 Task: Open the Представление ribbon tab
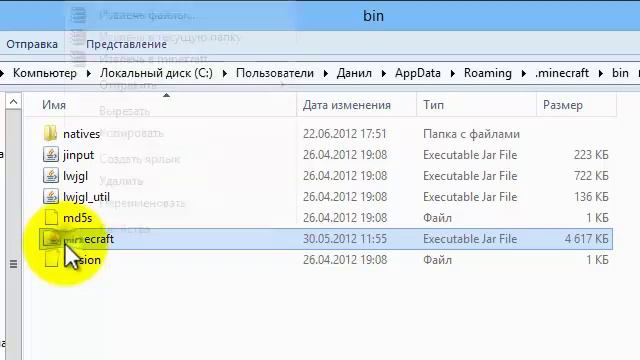tap(127, 44)
